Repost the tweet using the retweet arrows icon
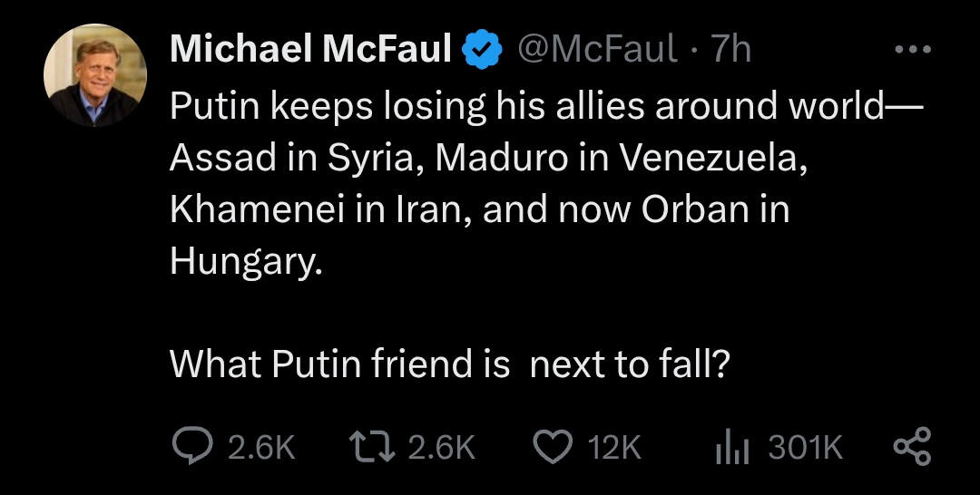 pos(372,447)
